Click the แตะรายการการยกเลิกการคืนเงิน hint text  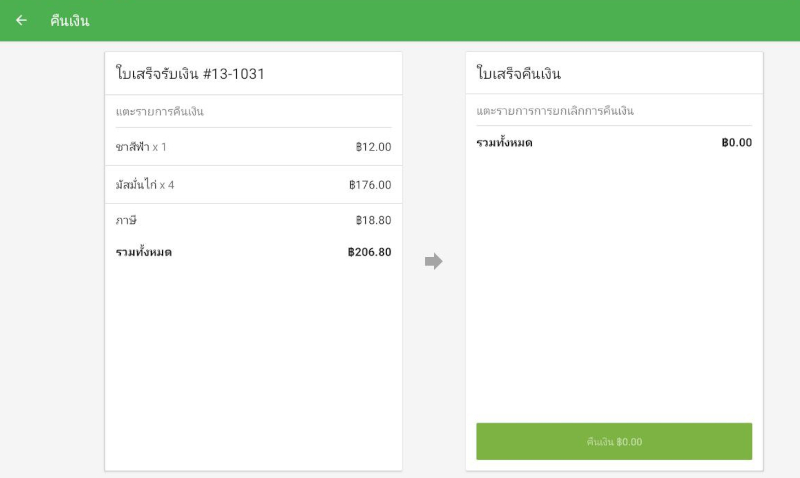tap(555, 111)
